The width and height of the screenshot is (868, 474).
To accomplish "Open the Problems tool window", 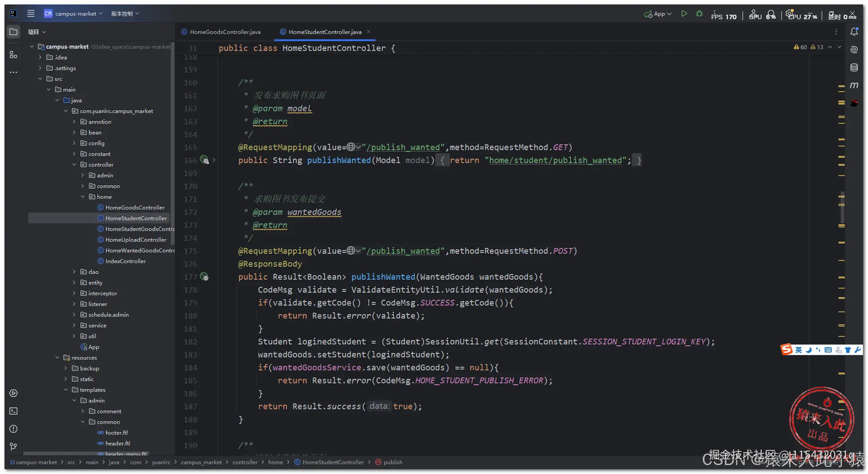I will [13, 429].
